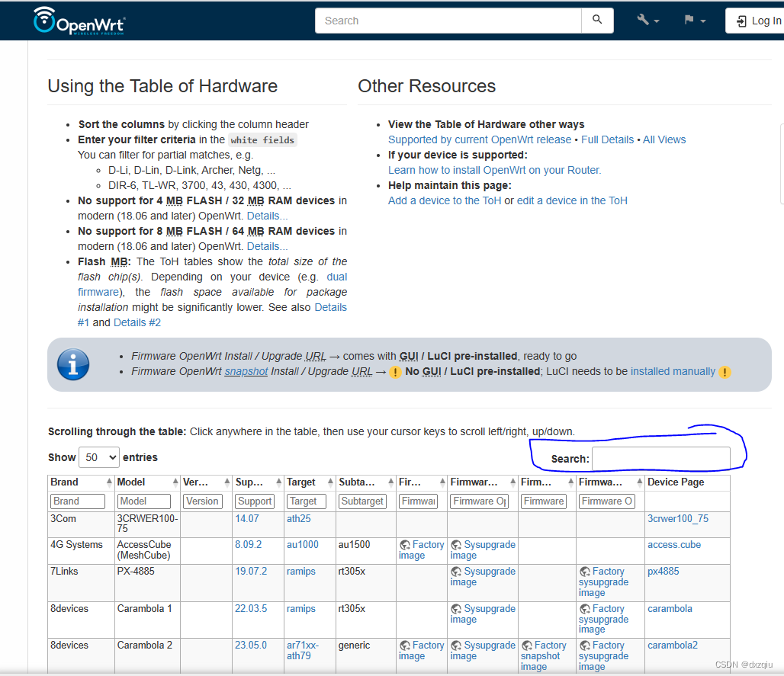Sort by the Target column header

tap(310, 482)
